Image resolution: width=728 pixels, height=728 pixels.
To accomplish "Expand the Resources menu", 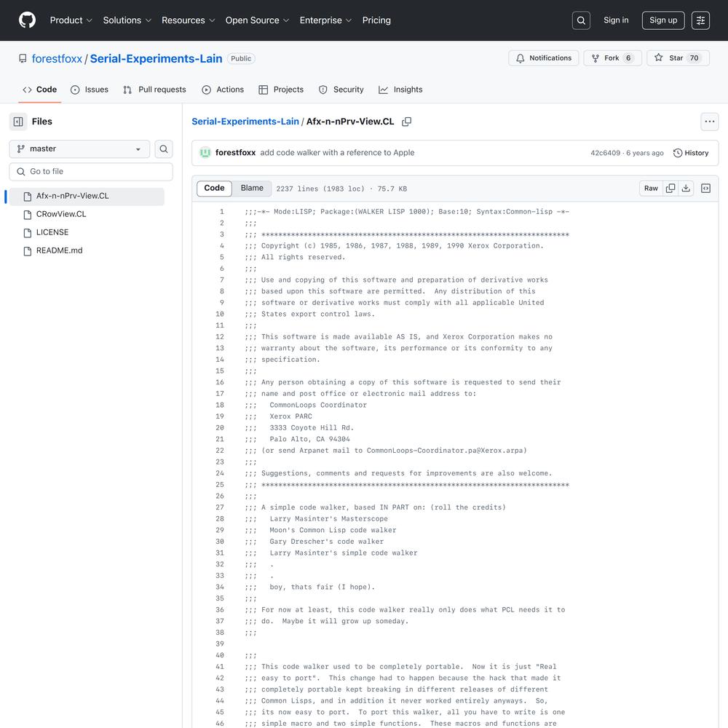I will [x=188, y=20].
